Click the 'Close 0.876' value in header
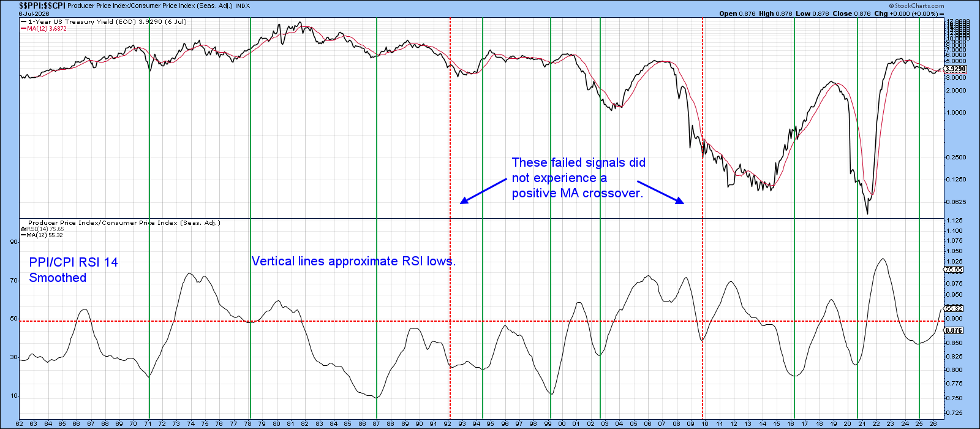Viewport: 980px width, 429px height. tap(851, 13)
